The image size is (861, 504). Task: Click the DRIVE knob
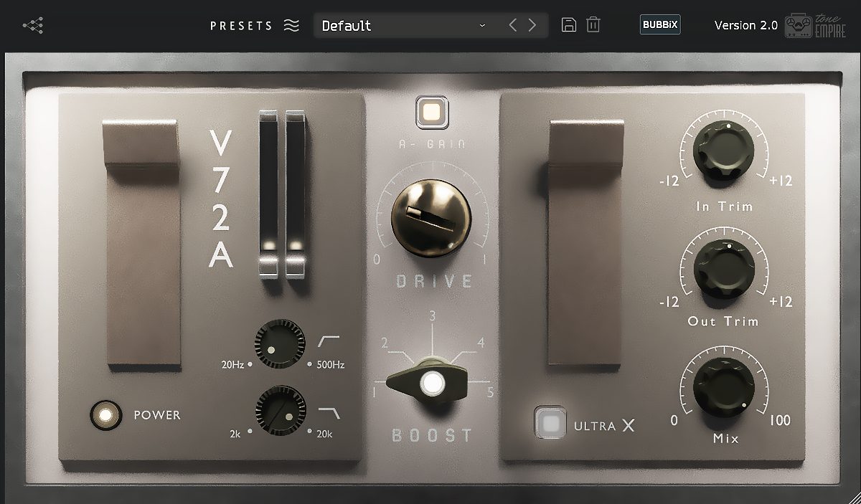coord(431,218)
